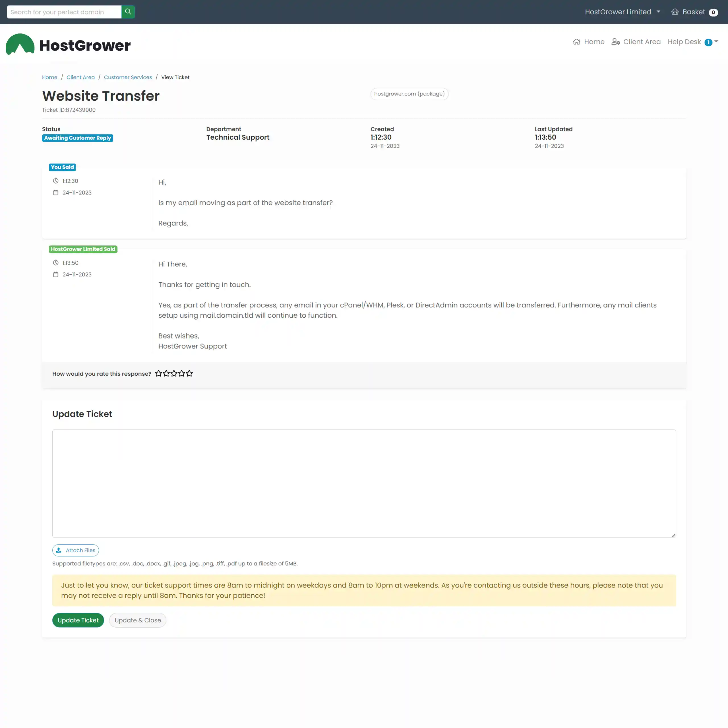
Task: Rate the response four stars
Action: 182,373
